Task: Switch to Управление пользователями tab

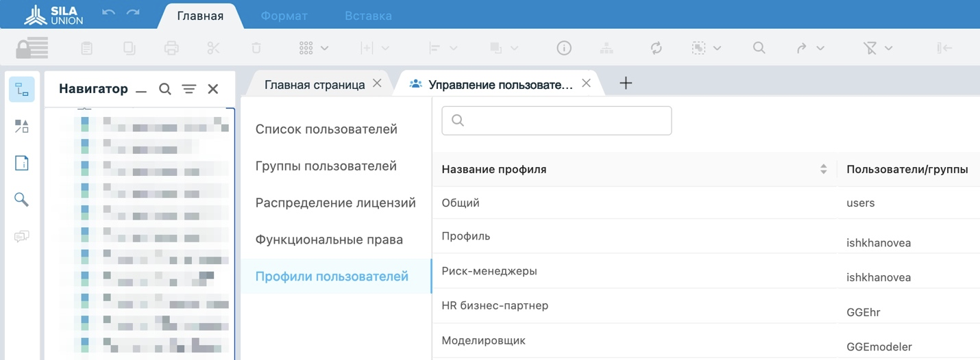Action: 500,85
